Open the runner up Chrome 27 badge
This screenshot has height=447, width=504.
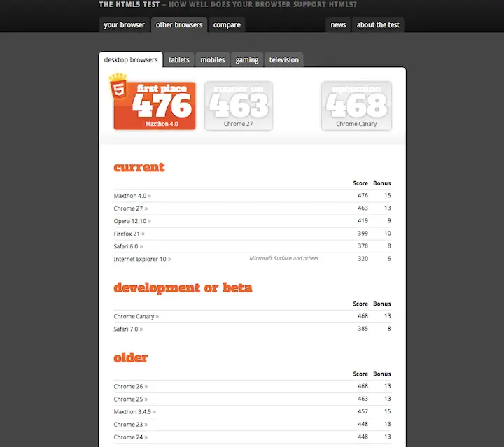pyautogui.click(x=239, y=106)
